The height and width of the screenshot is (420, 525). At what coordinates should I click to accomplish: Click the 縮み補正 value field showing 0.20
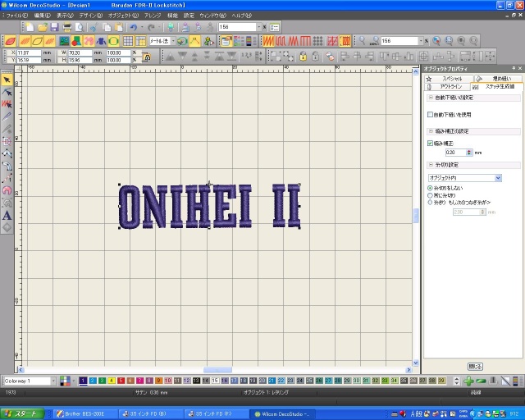coord(454,152)
